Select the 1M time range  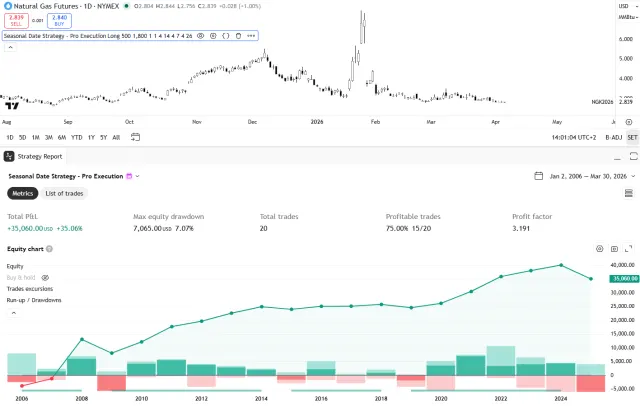point(36,138)
